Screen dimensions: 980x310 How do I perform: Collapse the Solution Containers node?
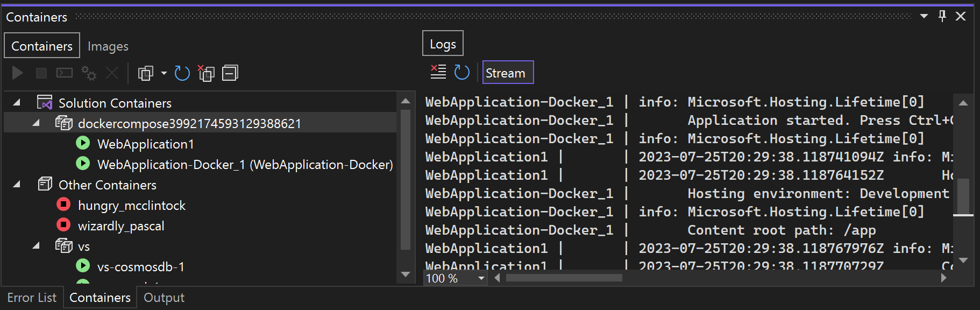click(x=17, y=102)
